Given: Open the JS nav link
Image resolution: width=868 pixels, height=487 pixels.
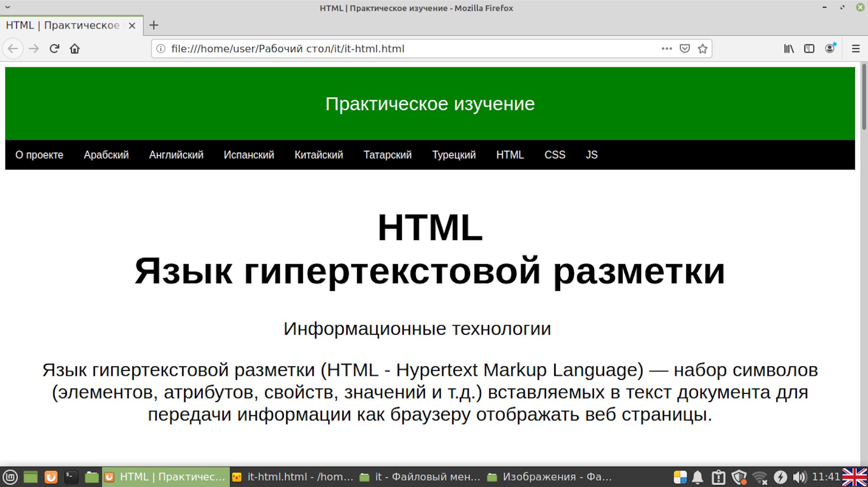Looking at the screenshot, I should click(592, 155).
